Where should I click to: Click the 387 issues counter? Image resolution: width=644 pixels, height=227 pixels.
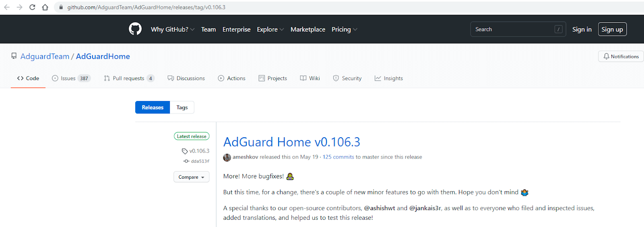(x=84, y=78)
